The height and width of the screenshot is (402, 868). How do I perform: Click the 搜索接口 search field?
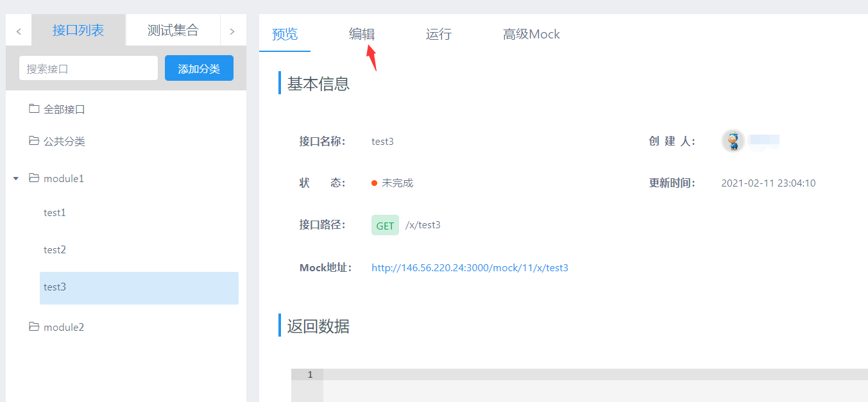(88, 67)
